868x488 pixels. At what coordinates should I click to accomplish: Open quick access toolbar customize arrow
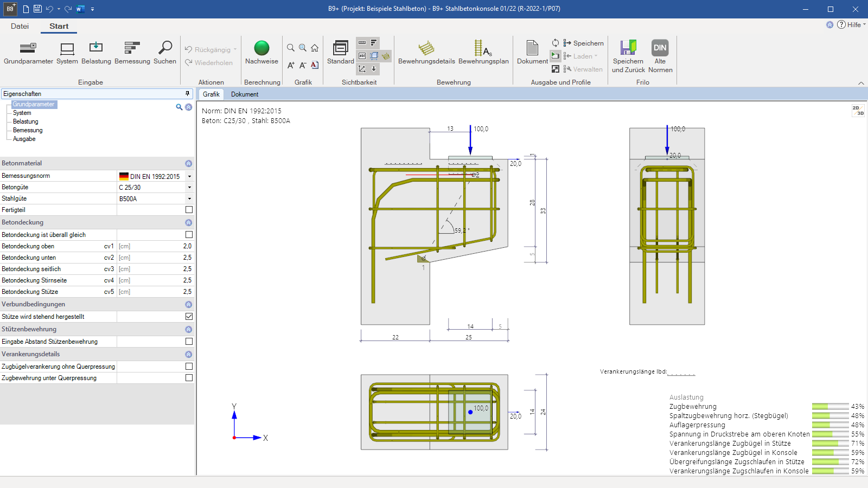pyautogui.click(x=93, y=9)
